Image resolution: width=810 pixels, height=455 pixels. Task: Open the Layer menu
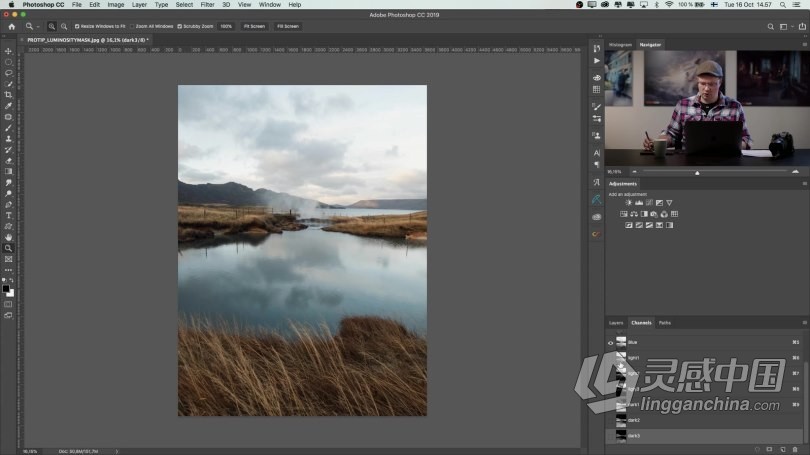(x=139, y=5)
